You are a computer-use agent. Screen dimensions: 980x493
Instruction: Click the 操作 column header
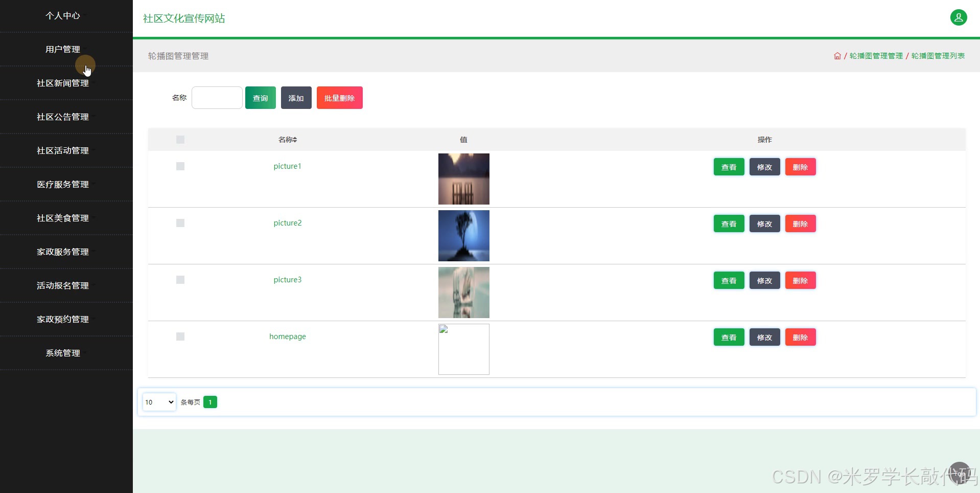pos(765,140)
